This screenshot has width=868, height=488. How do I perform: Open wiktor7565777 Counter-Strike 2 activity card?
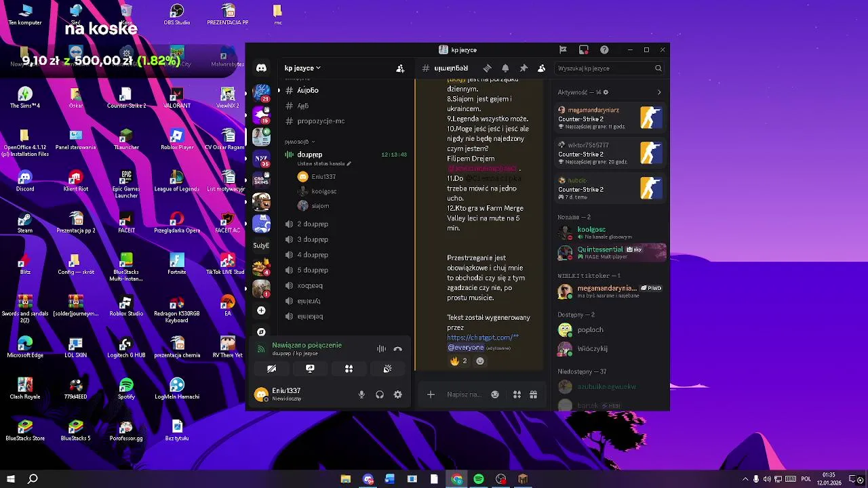tap(610, 153)
